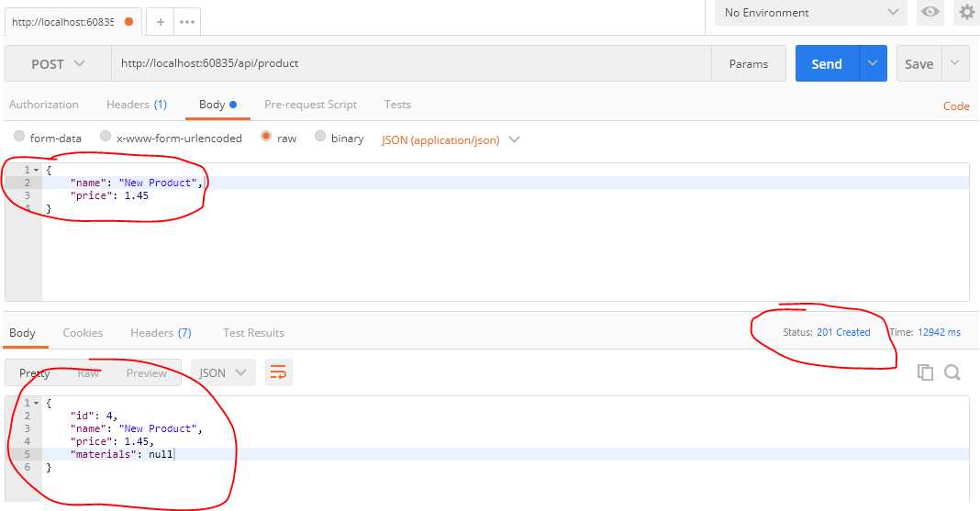Select the binary body option
The width and height of the screenshot is (980, 511).
(x=320, y=136)
